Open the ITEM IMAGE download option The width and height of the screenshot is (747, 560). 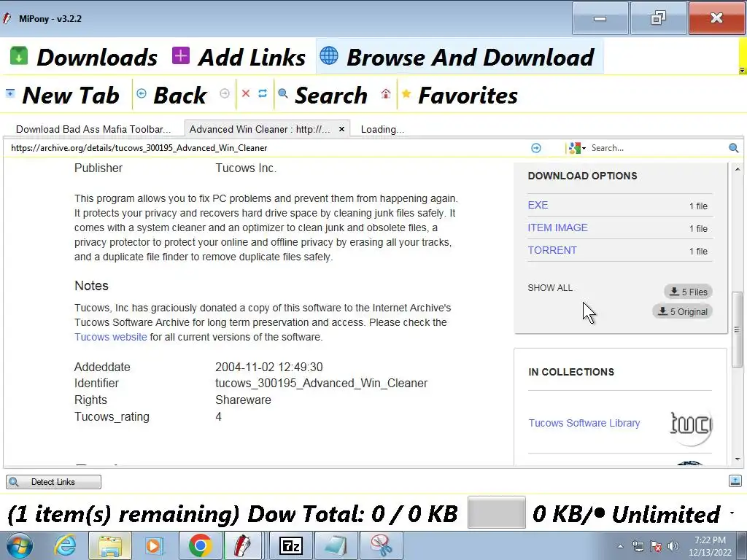[x=558, y=227]
